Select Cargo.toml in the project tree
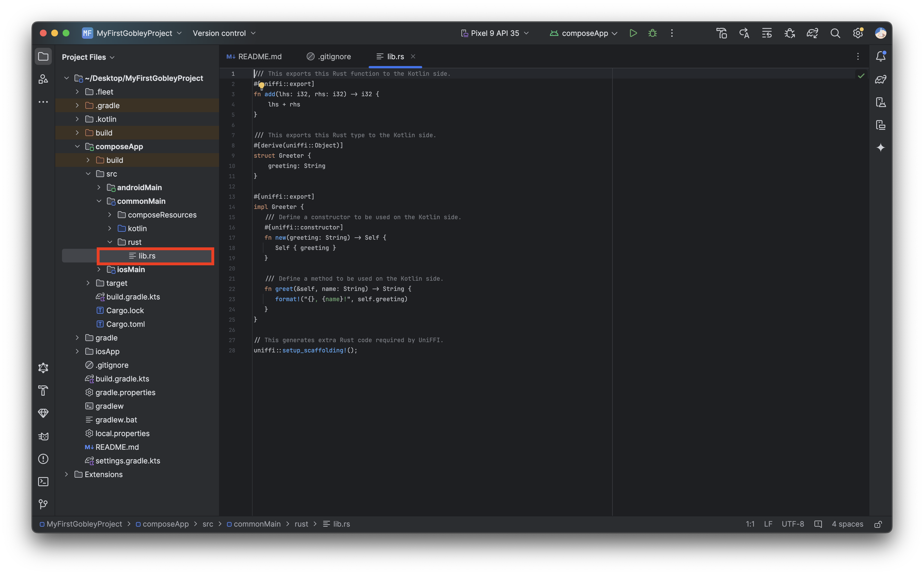 point(125,324)
